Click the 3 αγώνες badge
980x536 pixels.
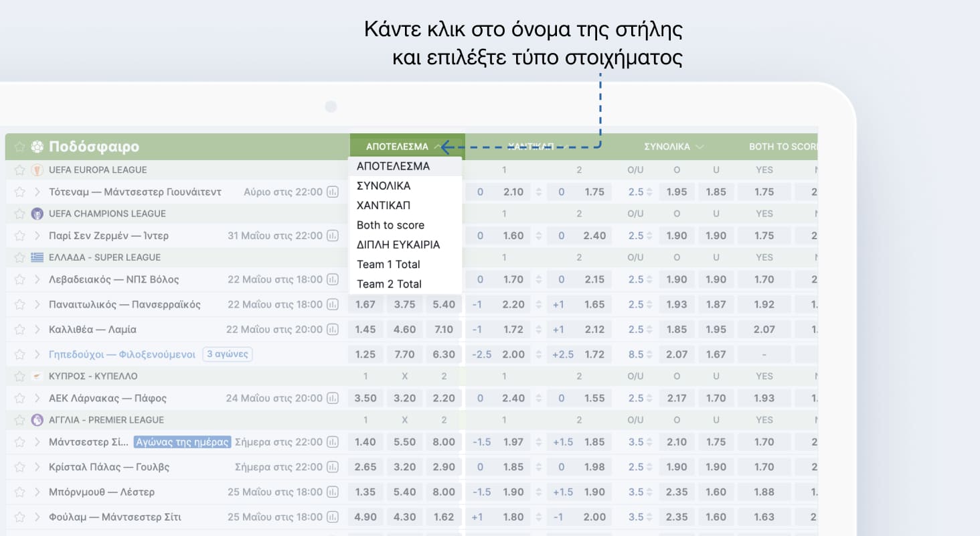pyautogui.click(x=227, y=354)
